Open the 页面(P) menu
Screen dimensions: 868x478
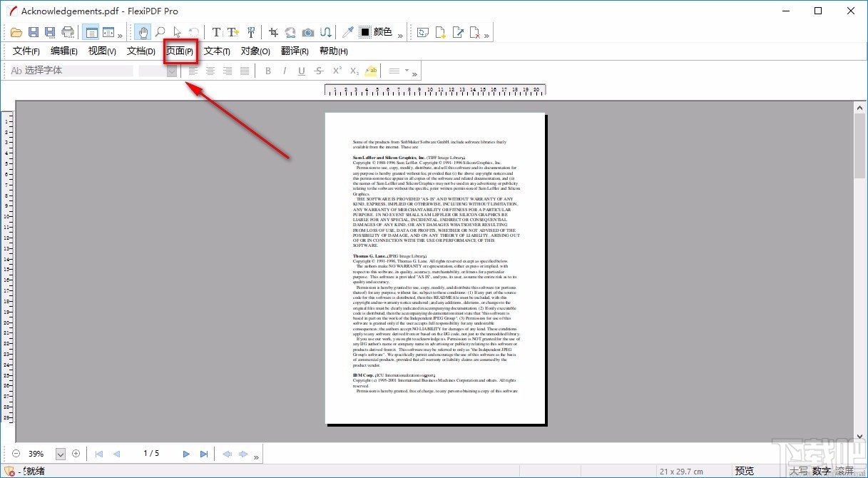[180, 51]
